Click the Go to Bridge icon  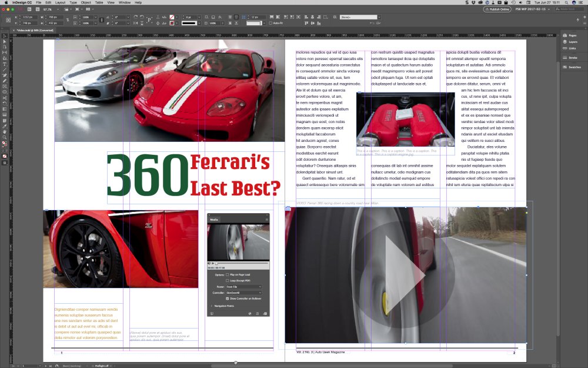point(29,9)
